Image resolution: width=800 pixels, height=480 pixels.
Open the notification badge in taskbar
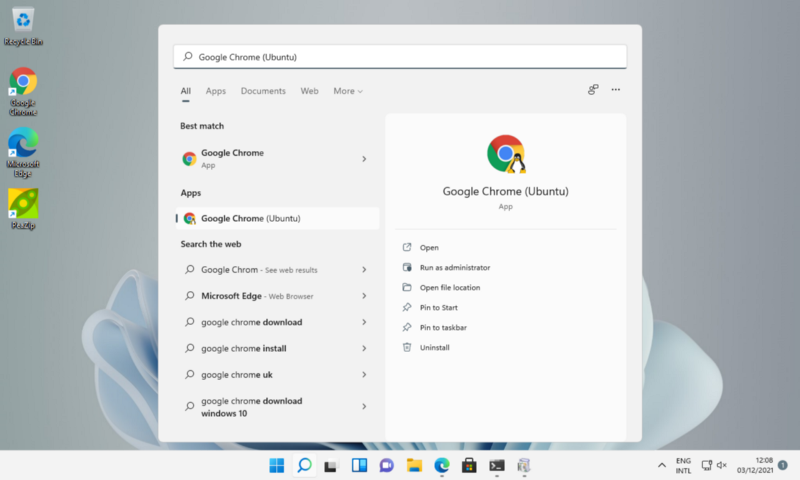(783, 465)
